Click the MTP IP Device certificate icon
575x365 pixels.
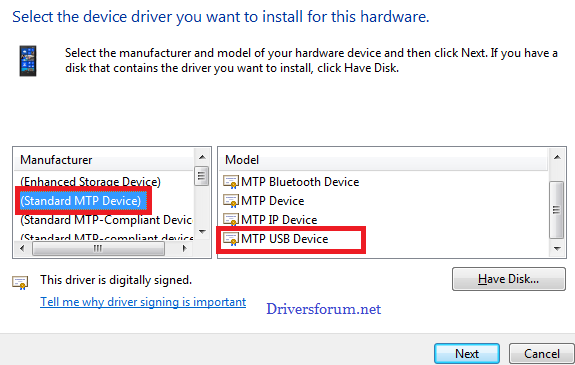click(231, 219)
